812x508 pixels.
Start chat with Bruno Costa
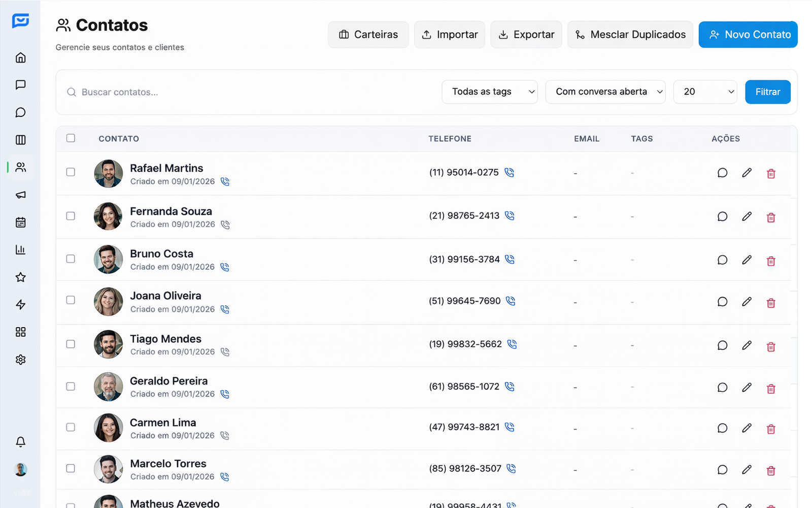tap(722, 260)
